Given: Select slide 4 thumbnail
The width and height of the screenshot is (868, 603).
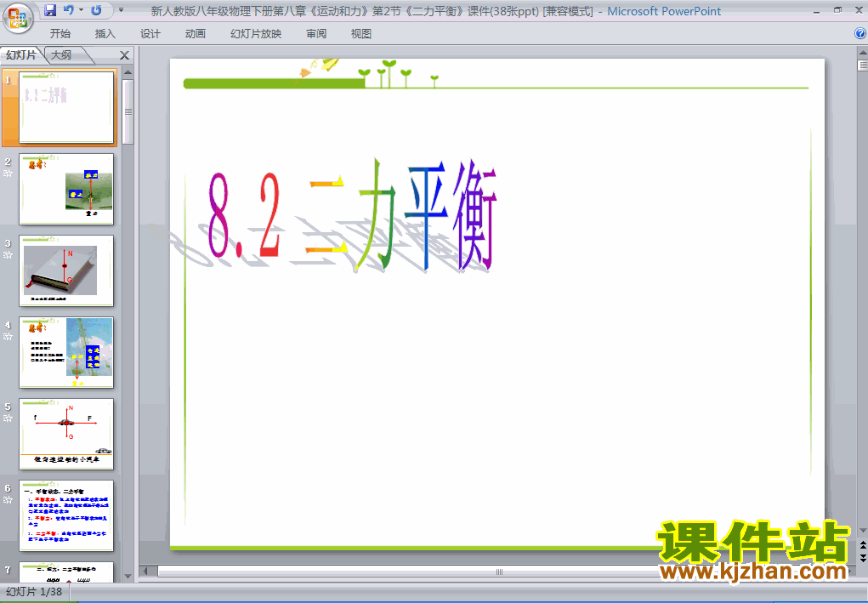Looking at the screenshot, I should [66, 353].
